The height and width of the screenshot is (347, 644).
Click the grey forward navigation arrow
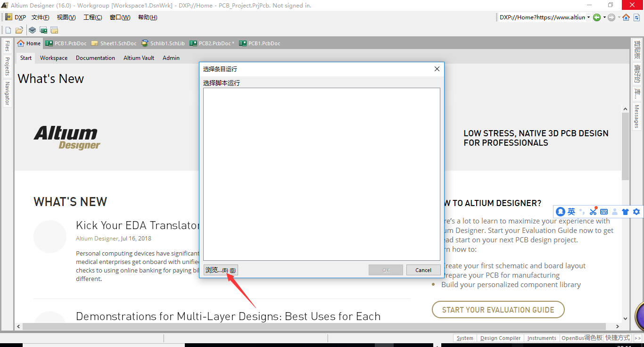(x=611, y=17)
